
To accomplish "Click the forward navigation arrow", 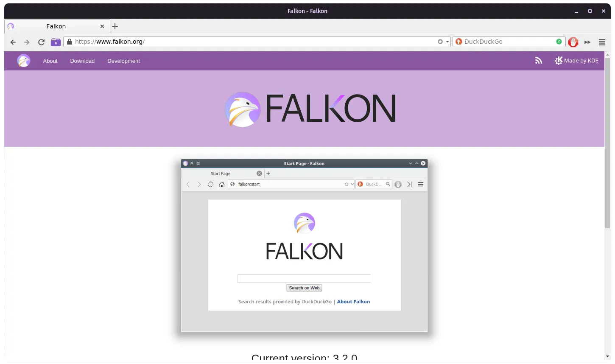I will click(x=27, y=42).
